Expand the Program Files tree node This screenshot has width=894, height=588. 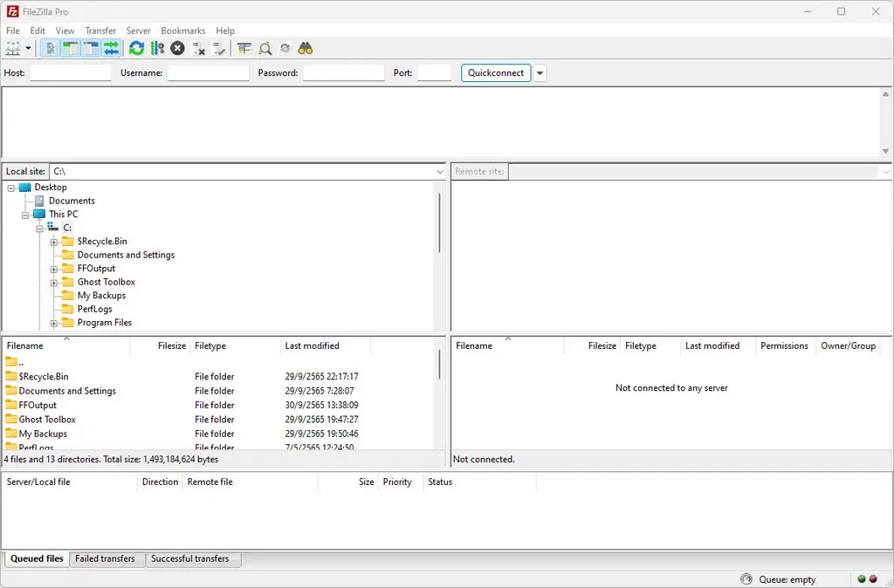click(x=53, y=323)
